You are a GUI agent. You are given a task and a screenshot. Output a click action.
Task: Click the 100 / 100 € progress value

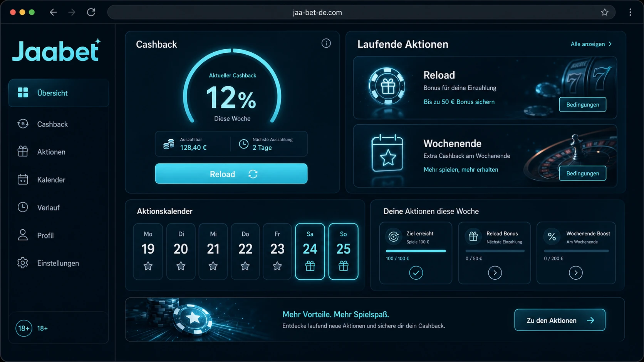[397, 259]
